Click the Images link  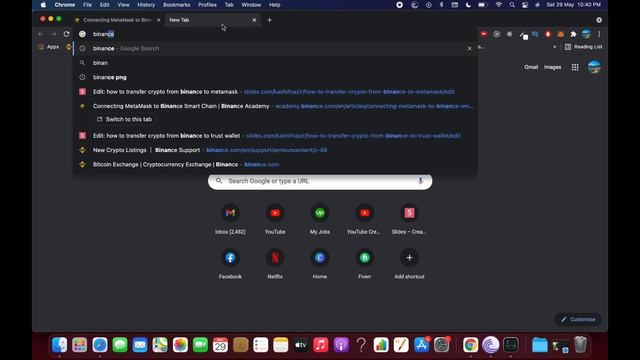(553, 67)
